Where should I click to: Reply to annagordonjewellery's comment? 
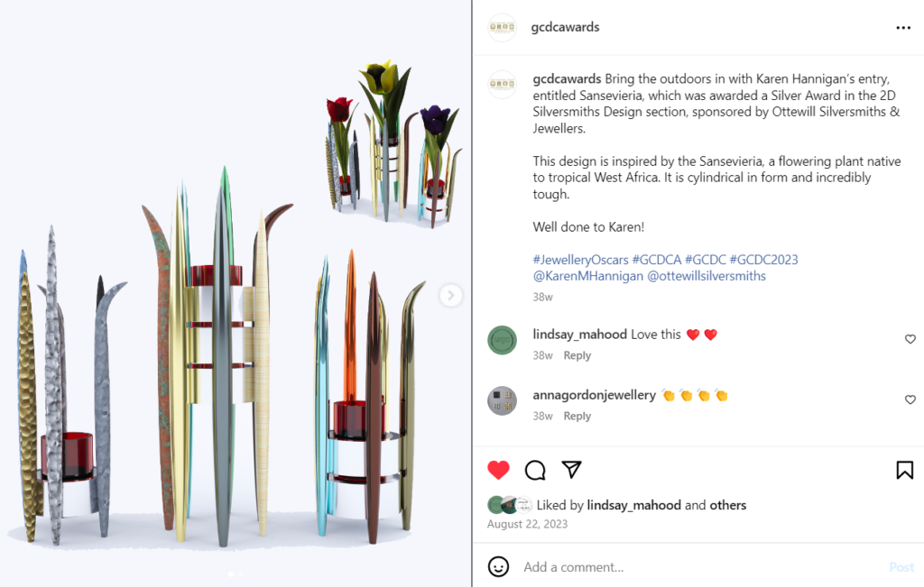coord(577,417)
